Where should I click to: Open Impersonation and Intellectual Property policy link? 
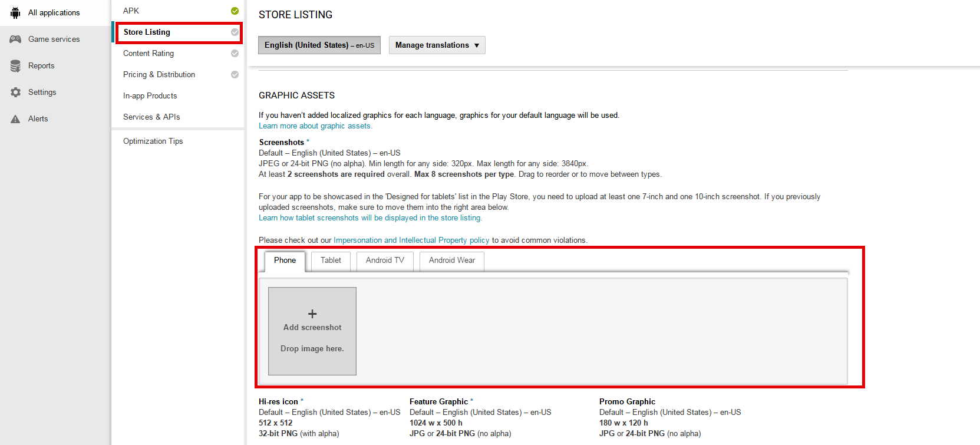coord(411,240)
